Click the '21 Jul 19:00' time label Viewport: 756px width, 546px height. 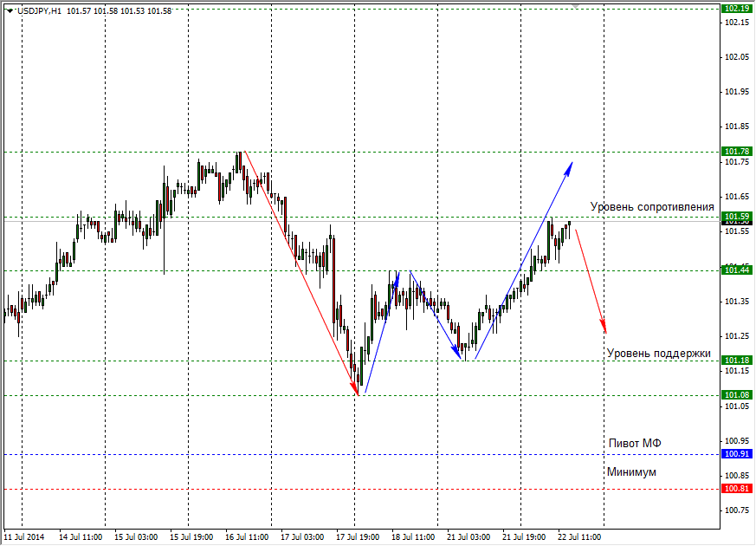pyautogui.click(x=524, y=536)
